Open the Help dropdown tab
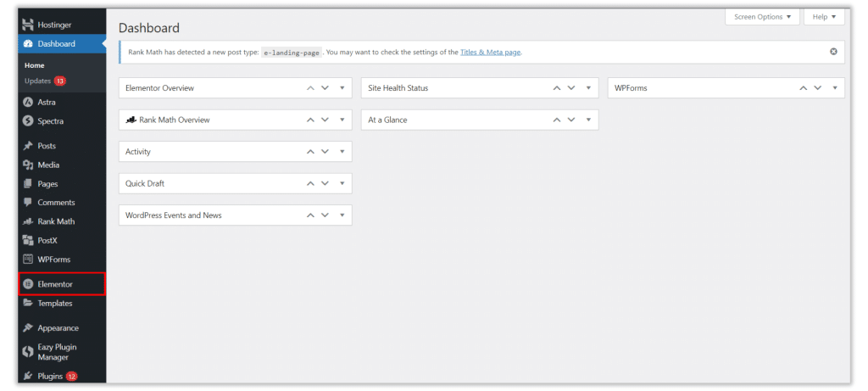 click(x=824, y=17)
